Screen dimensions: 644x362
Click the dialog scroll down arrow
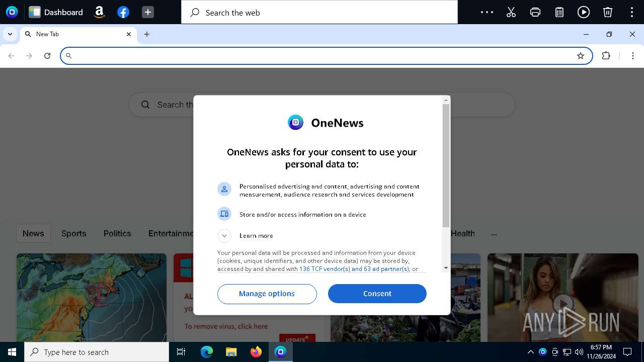pyautogui.click(x=446, y=268)
